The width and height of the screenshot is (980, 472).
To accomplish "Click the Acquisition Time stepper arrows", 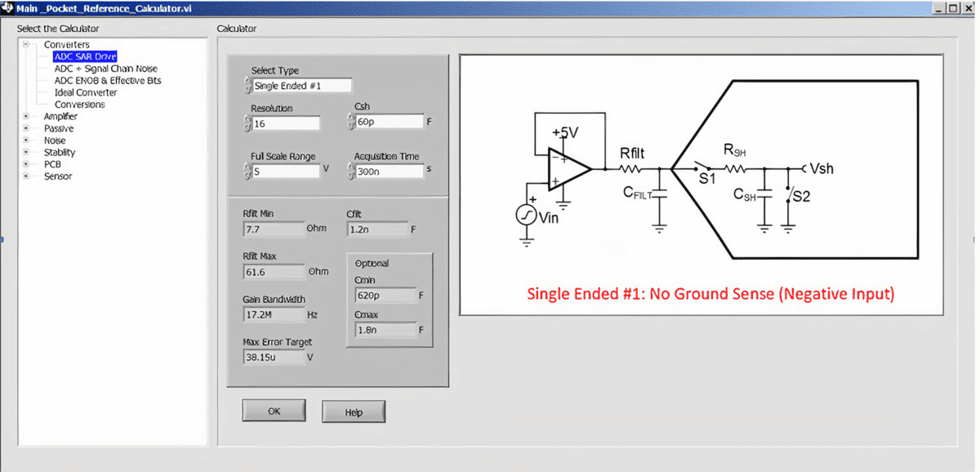I will point(350,171).
